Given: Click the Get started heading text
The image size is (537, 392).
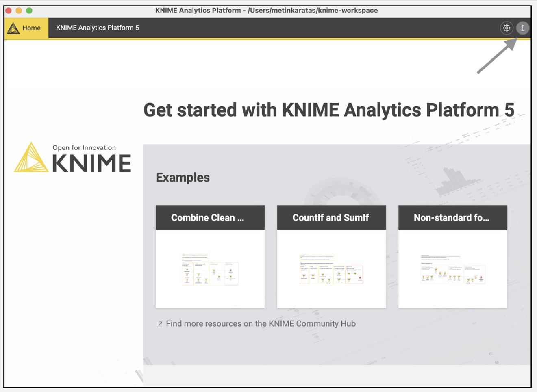Looking at the screenshot, I should coord(329,110).
